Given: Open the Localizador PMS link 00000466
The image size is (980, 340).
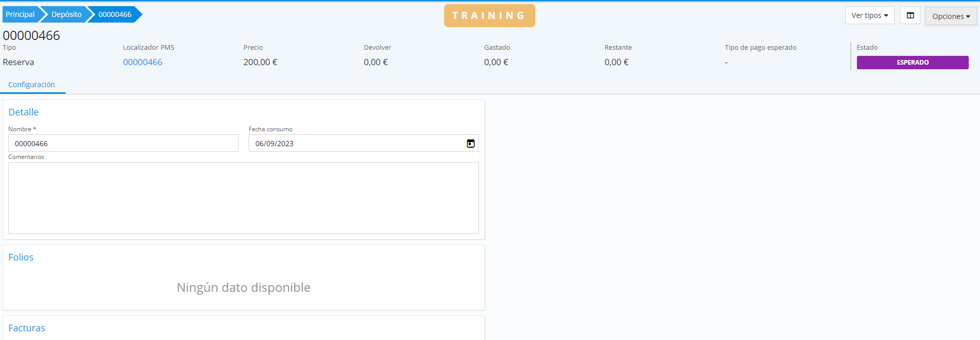Looking at the screenshot, I should (143, 62).
